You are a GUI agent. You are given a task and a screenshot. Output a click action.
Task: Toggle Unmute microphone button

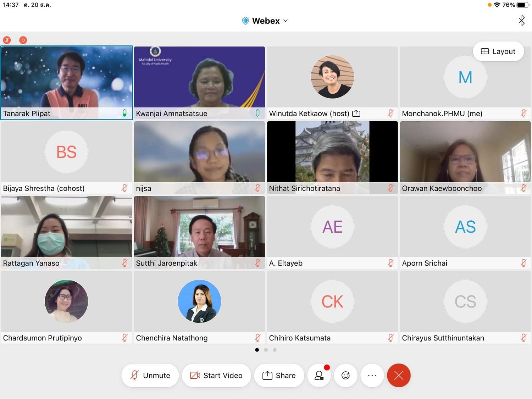point(150,375)
